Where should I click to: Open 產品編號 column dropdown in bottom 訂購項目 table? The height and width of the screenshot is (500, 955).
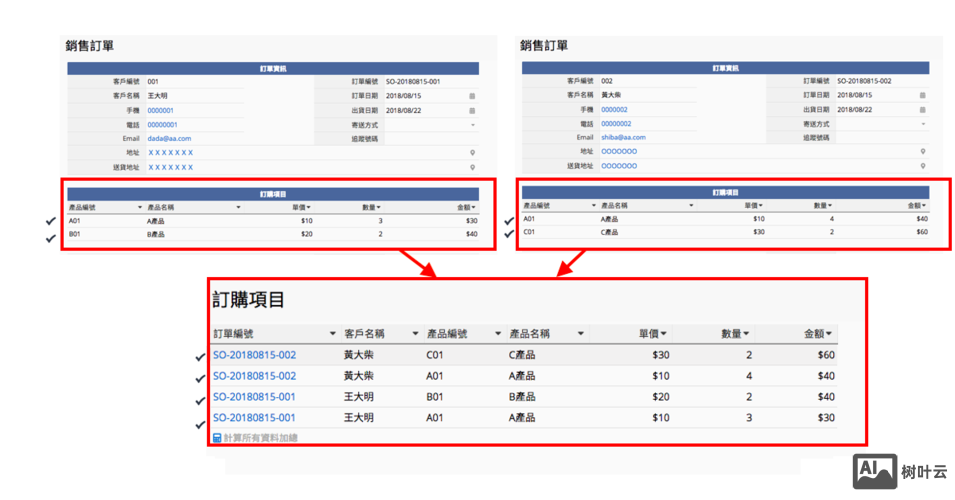pyautogui.click(x=498, y=334)
